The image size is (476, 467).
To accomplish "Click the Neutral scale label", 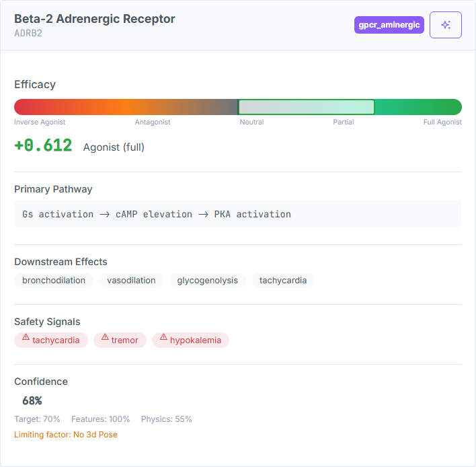I will click(x=251, y=122).
